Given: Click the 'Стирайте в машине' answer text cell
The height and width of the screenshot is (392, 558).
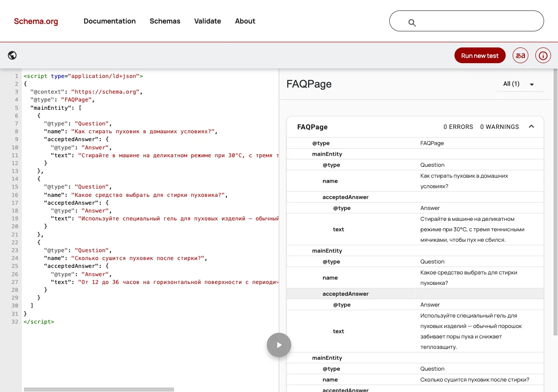Looking at the screenshot, I should (473, 229).
